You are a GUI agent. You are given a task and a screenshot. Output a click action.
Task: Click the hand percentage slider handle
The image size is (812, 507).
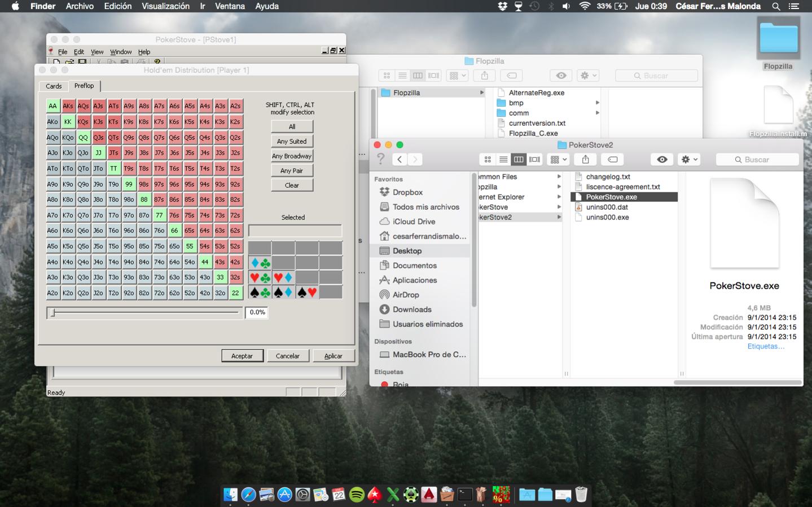pyautogui.click(x=52, y=312)
